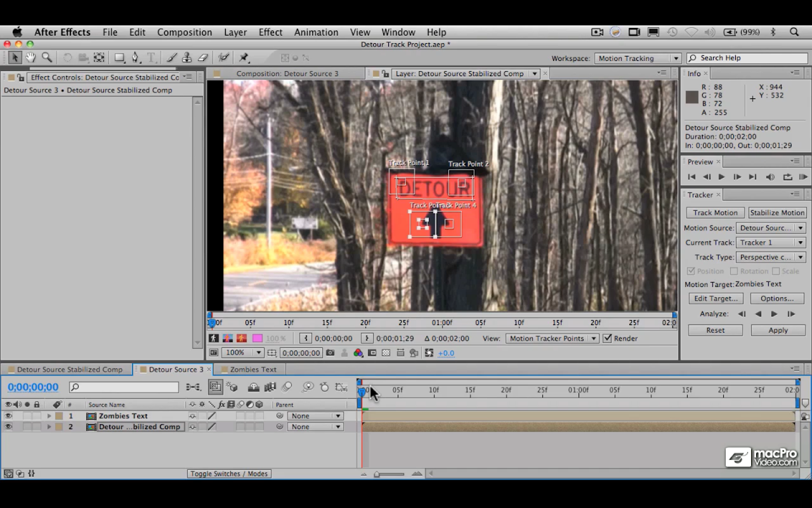Screen dimensions: 812x508
Task: Mute audio in the Preview panel
Action: point(770,177)
